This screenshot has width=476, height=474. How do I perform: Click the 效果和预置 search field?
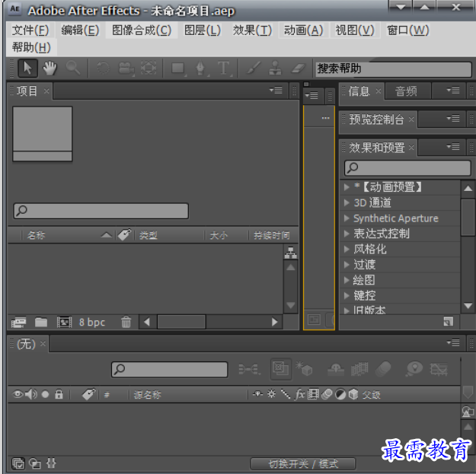407,167
